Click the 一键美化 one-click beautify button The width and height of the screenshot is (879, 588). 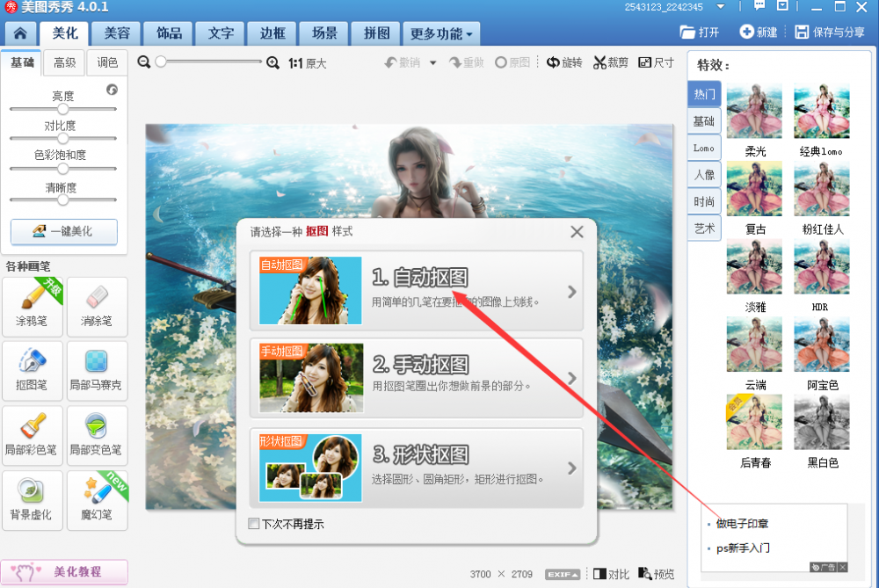tap(64, 231)
